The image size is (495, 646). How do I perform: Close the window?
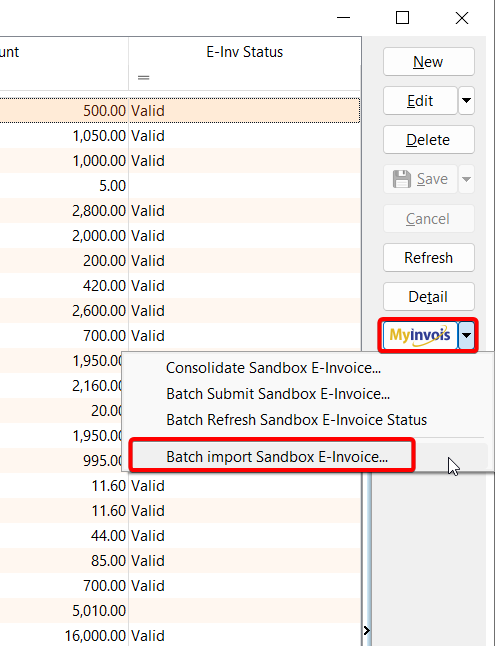pyautogui.click(x=462, y=18)
